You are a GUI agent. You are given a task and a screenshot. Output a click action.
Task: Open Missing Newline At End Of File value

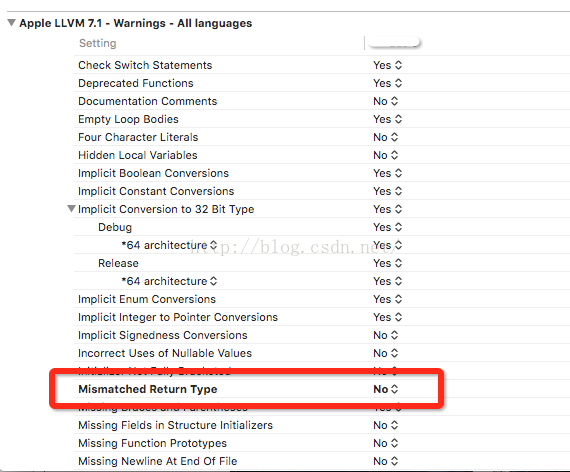coord(386,461)
